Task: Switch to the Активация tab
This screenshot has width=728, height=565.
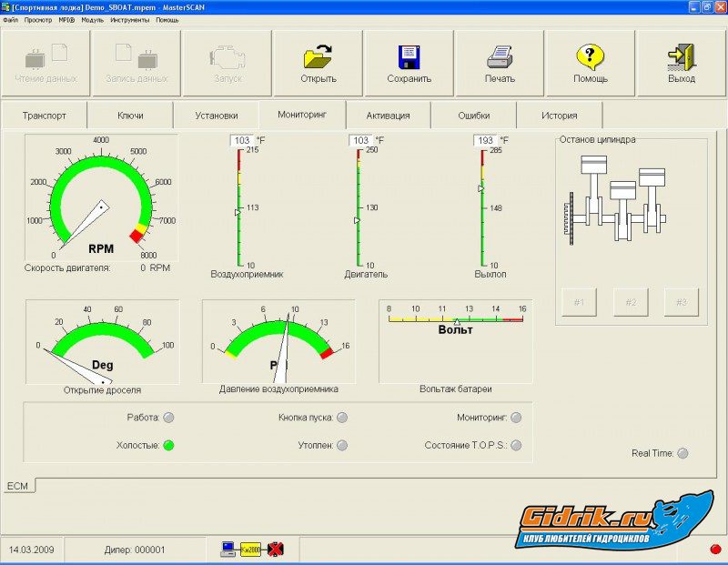Action: coord(388,116)
